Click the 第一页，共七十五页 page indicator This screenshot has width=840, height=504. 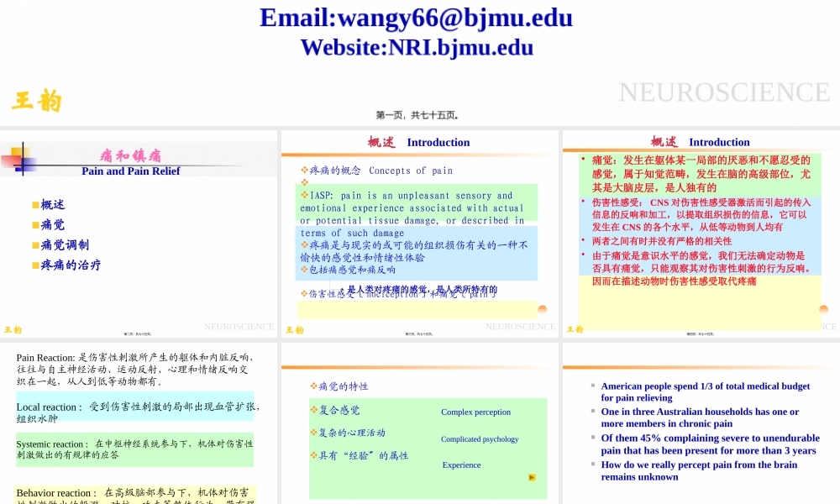coord(417,116)
